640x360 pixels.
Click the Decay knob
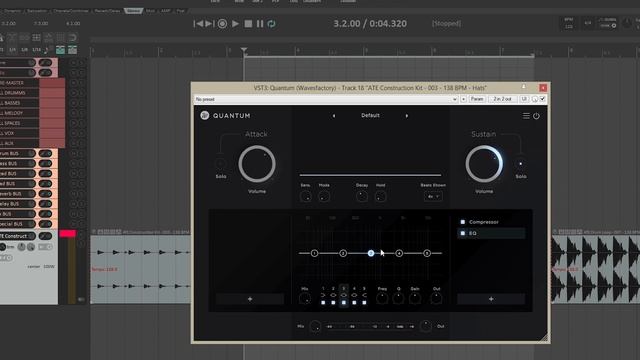coord(362,197)
